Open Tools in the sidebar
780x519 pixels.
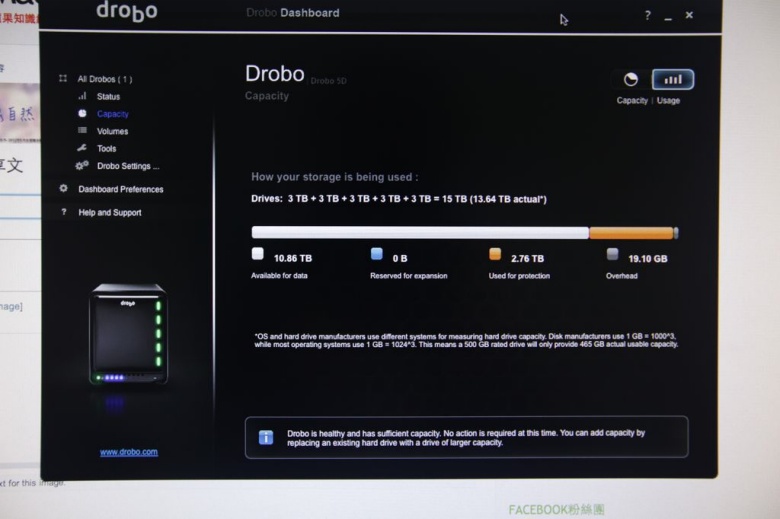[x=106, y=148]
